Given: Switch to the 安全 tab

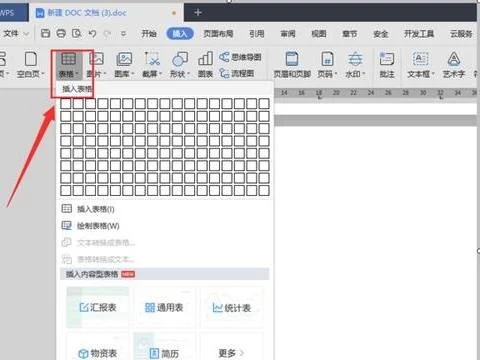Looking at the screenshot, I should [x=381, y=33].
